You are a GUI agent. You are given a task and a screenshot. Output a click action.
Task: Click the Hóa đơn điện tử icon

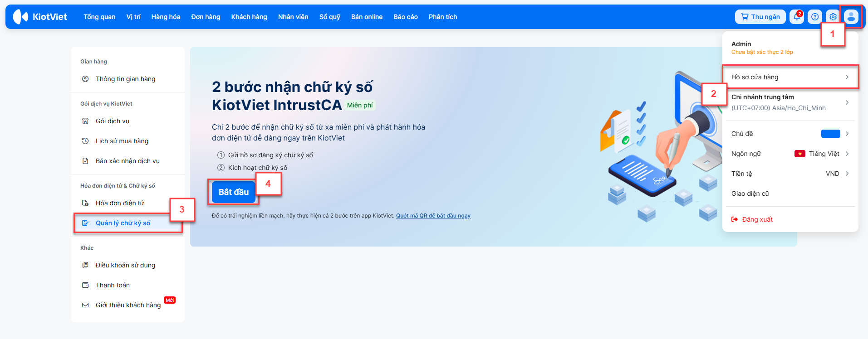(x=85, y=203)
